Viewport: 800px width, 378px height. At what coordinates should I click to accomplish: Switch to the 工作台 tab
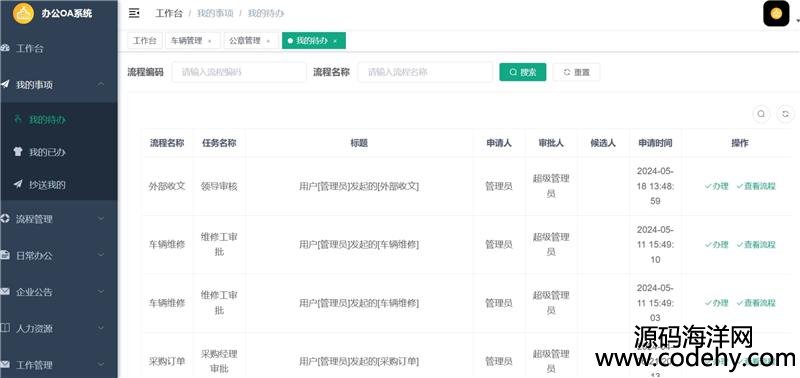pyautogui.click(x=144, y=41)
